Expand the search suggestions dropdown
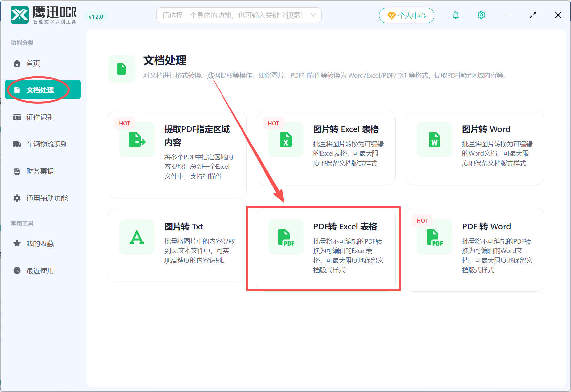Viewport: 571px width, 392px height. 313,15
